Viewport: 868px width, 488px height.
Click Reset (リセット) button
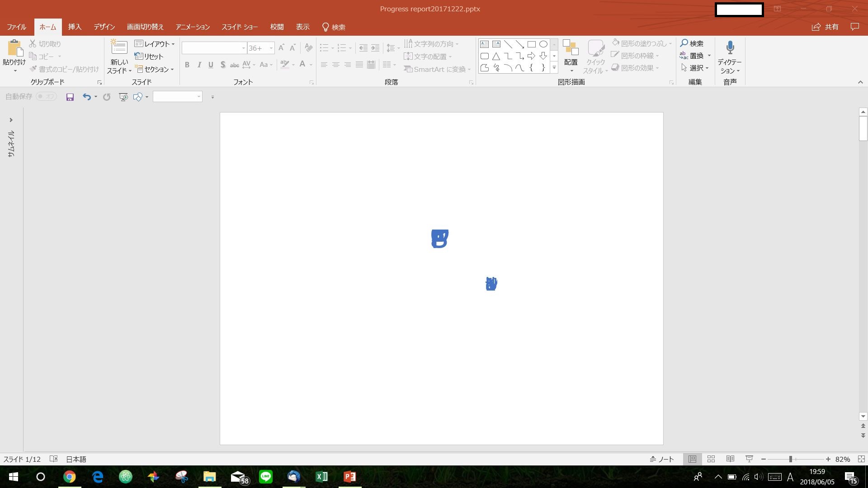point(149,56)
